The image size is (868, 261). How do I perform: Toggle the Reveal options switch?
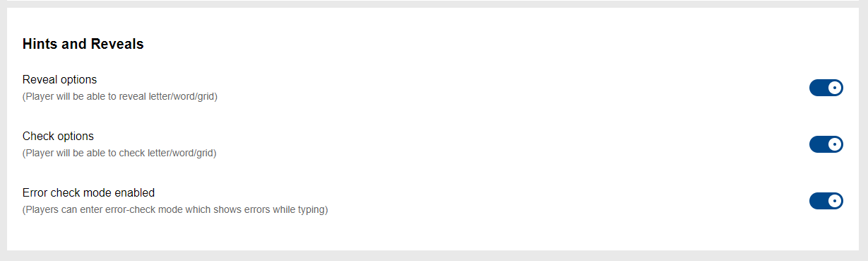pos(826,88)
